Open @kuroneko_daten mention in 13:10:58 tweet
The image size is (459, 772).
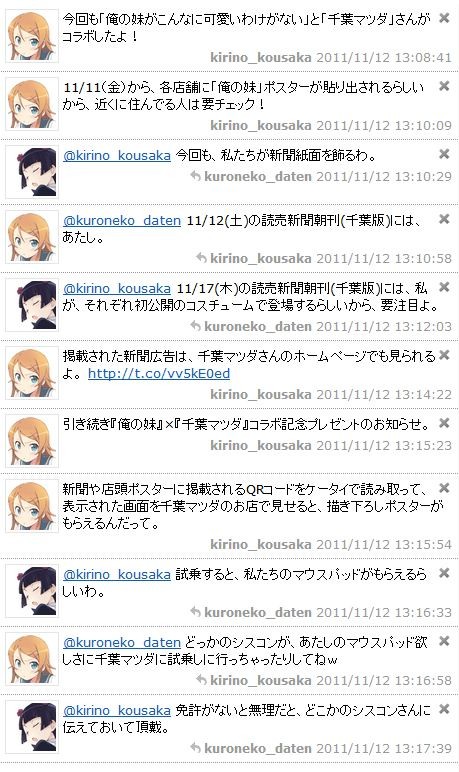(x=122, y=221)
